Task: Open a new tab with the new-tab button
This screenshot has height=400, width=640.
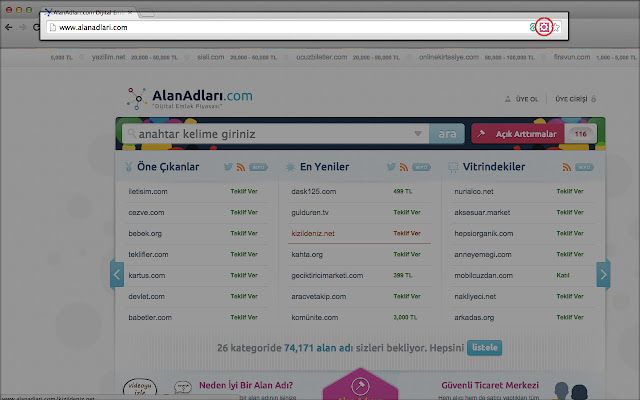Action: tap(147, 13)
